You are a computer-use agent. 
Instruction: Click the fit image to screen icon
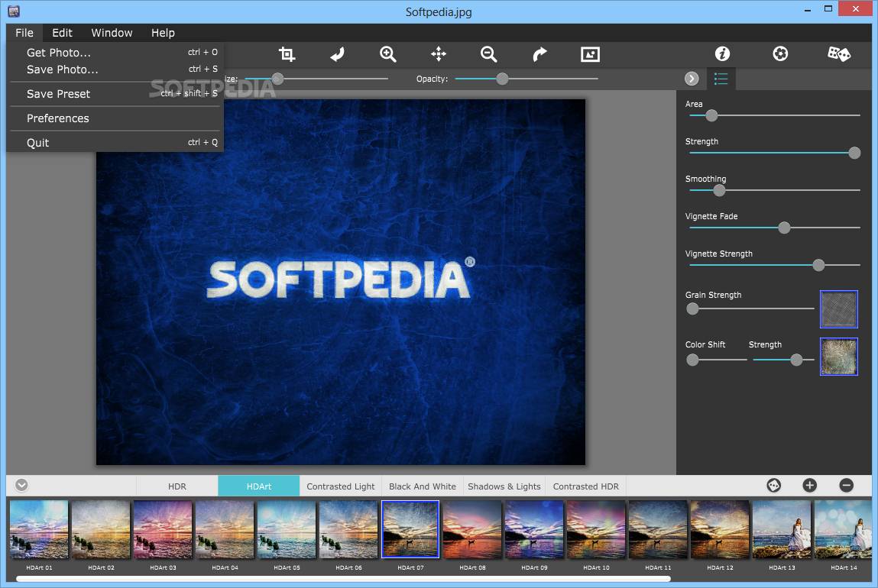(590, 54)
